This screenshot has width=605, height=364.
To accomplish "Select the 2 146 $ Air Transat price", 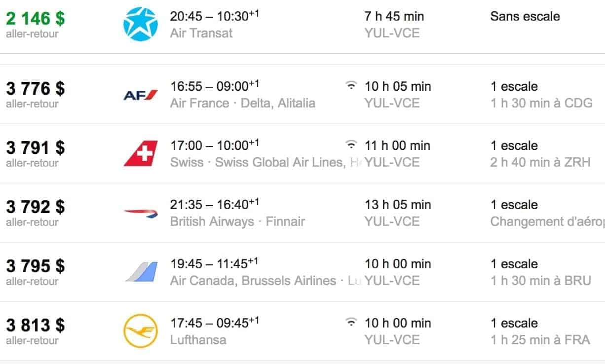I will point(35,18).
